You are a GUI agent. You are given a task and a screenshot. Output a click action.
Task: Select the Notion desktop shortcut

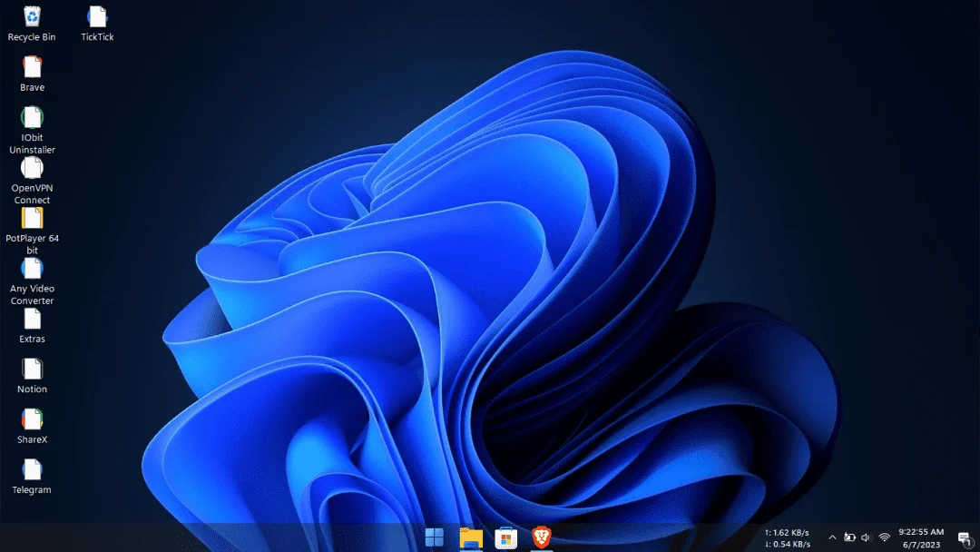pos(32,376)
